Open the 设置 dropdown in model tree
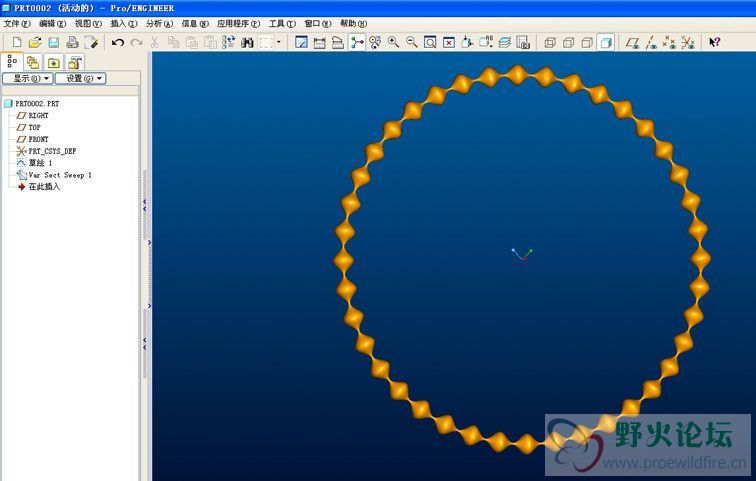The image size is (756, 481). [81, 79]
